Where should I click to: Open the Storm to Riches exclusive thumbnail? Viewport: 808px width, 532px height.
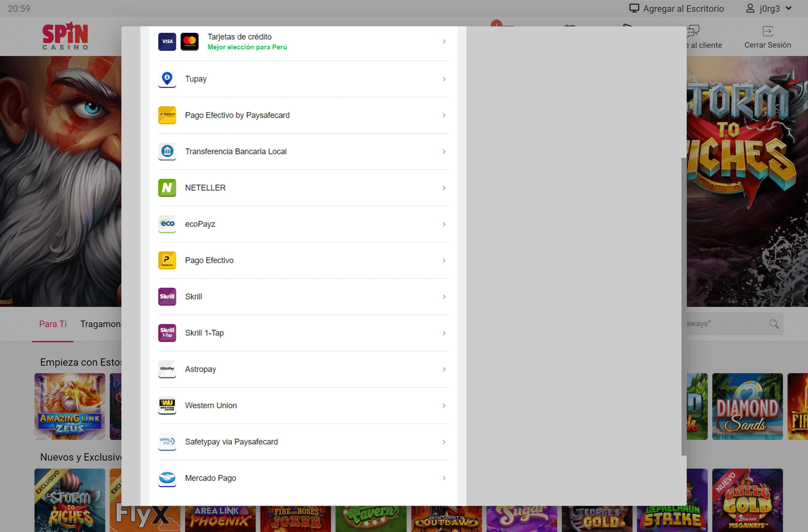[70, 500]
